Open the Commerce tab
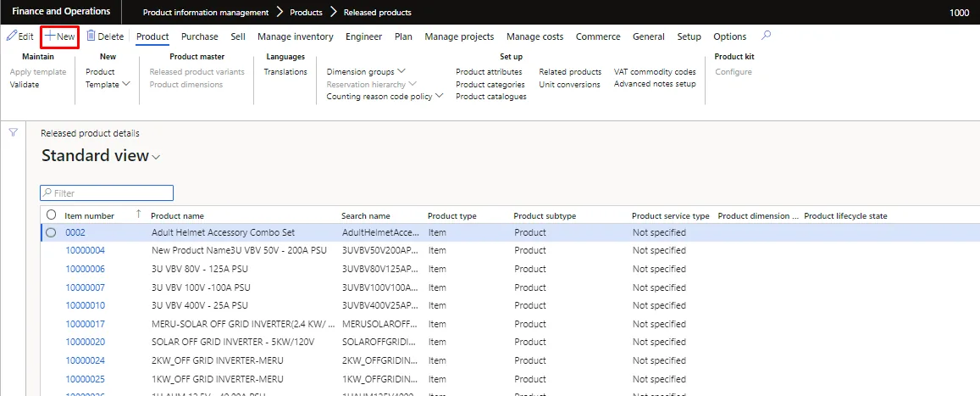Screen dimensions: 980x396 pyautogui.click(x=598, y=36)
